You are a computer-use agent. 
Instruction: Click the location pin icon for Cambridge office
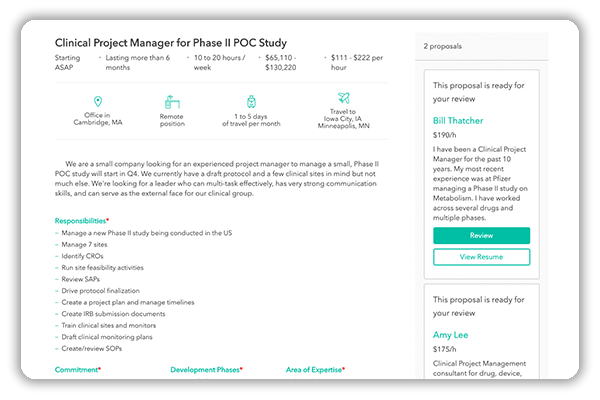pos(98,101)
